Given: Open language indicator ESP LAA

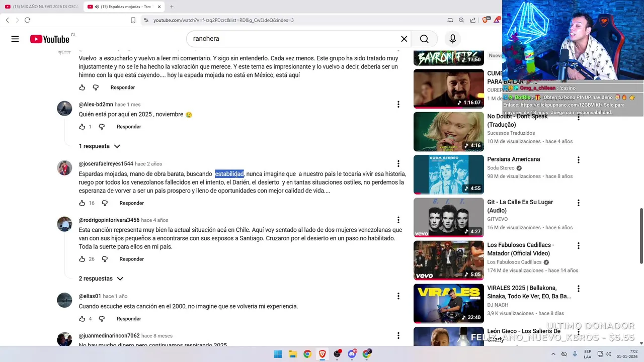Looking at the screenshot, I should tap(588, 354).
